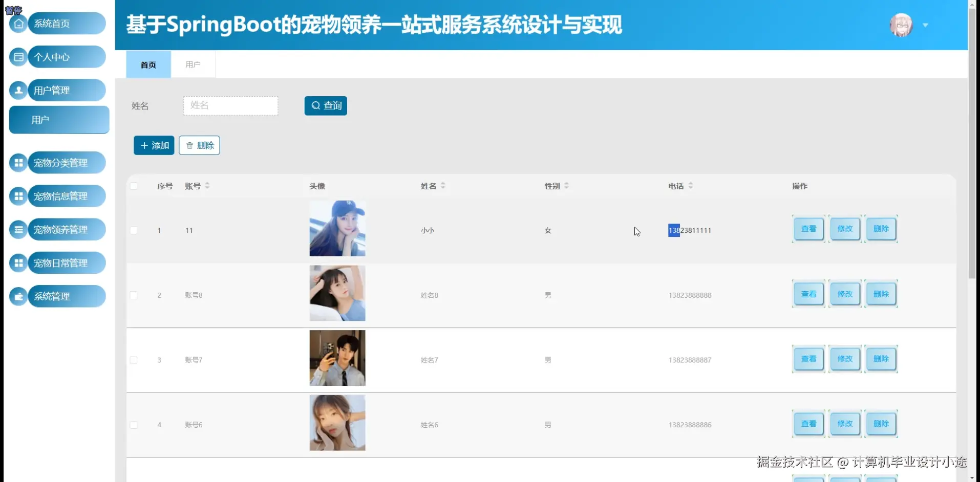Click the folder icon beside 系统管理

click(x=18, y=296)
